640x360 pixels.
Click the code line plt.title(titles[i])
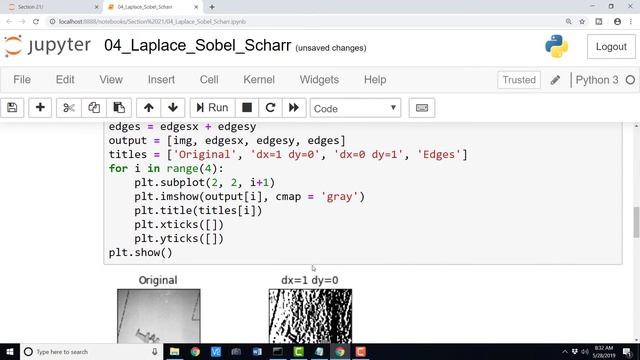point(198,211)
